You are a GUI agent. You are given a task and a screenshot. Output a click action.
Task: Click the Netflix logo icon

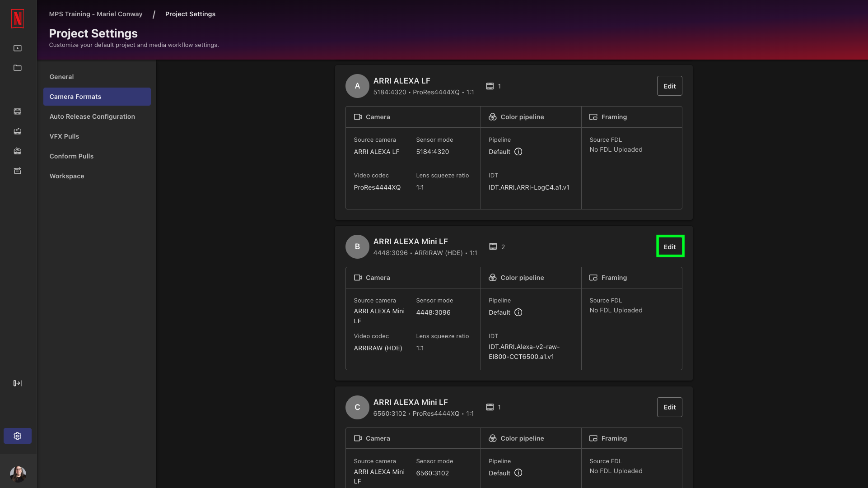tap(18, 19)
